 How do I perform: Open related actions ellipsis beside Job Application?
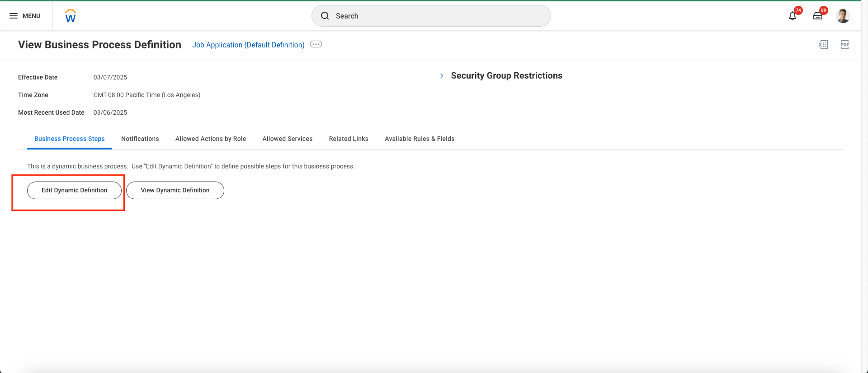(316, 44)
